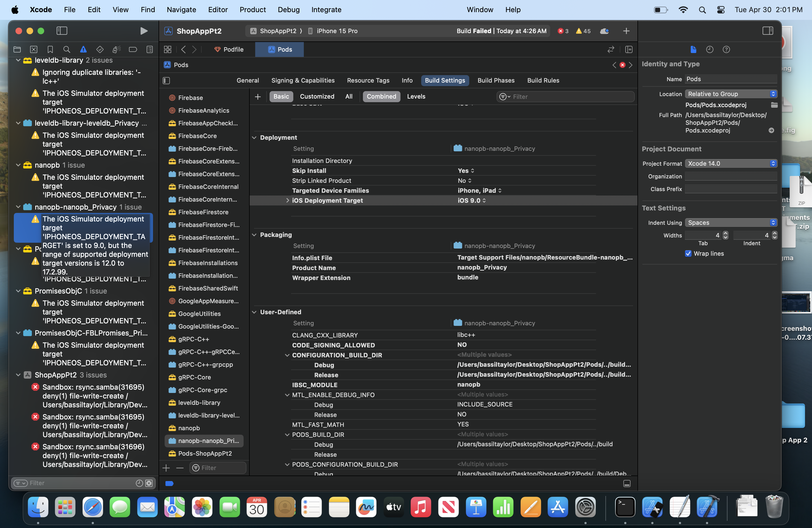Screen dimensions: 812x528
Task: Toggle the Wrap lines checkbox
Action: pyautogui.click(x=688, y=254)
